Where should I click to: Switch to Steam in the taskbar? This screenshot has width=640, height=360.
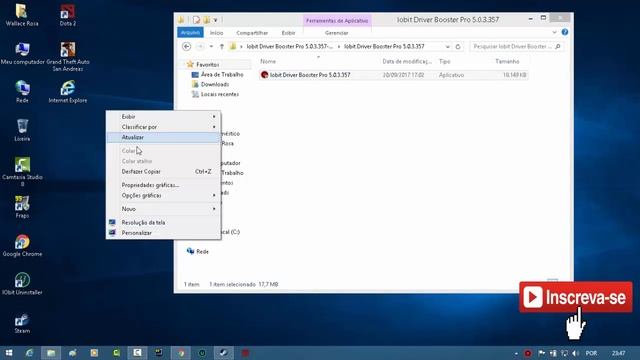224,353
